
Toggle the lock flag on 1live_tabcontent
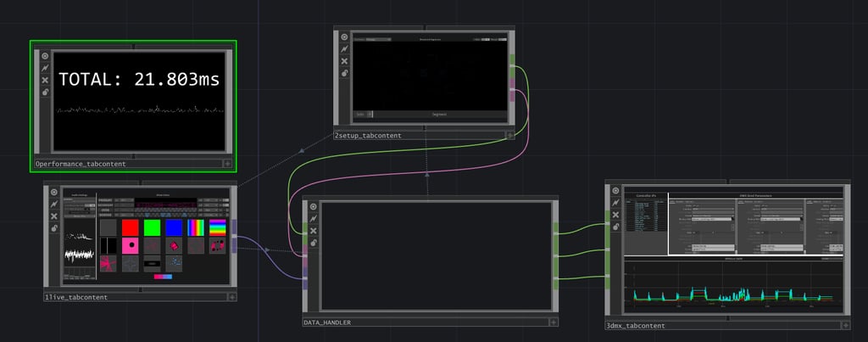(54, 228)
